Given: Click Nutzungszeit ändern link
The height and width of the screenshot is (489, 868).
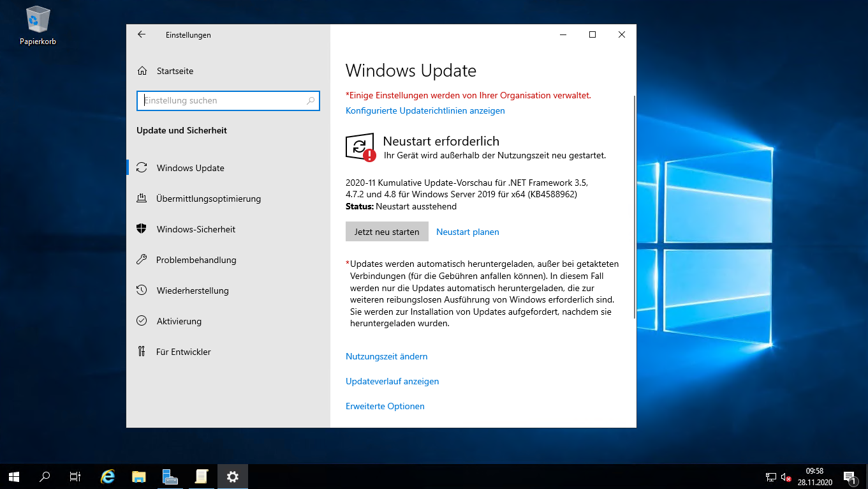Looking at the screenshot, I should [386, 356].
